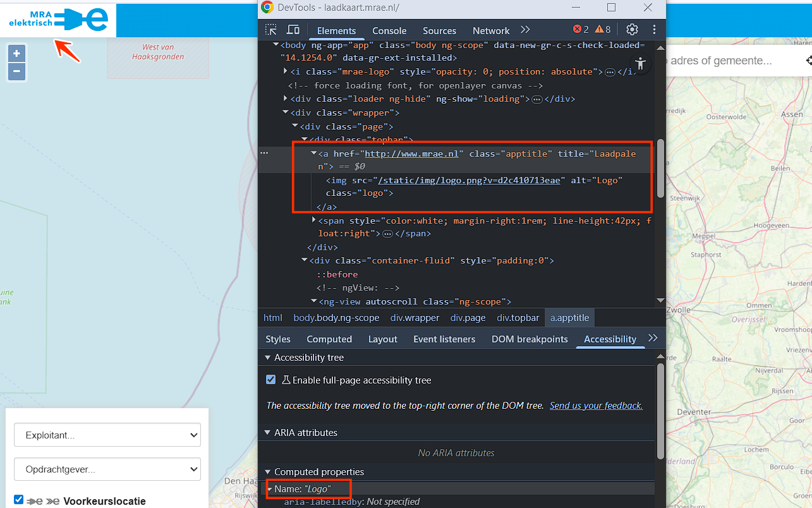Screen dimensions: 812x508
Task: Click the MRA elektrisch logo
Action: [58, 20]
